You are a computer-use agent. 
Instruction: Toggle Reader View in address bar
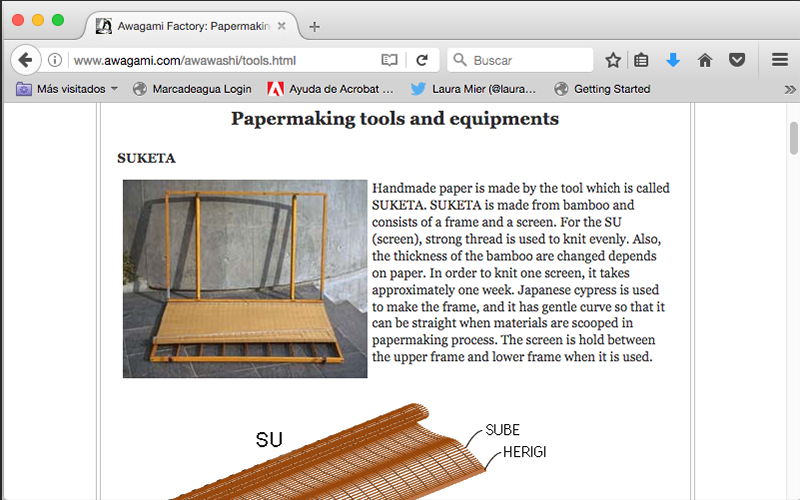[389, 60]
